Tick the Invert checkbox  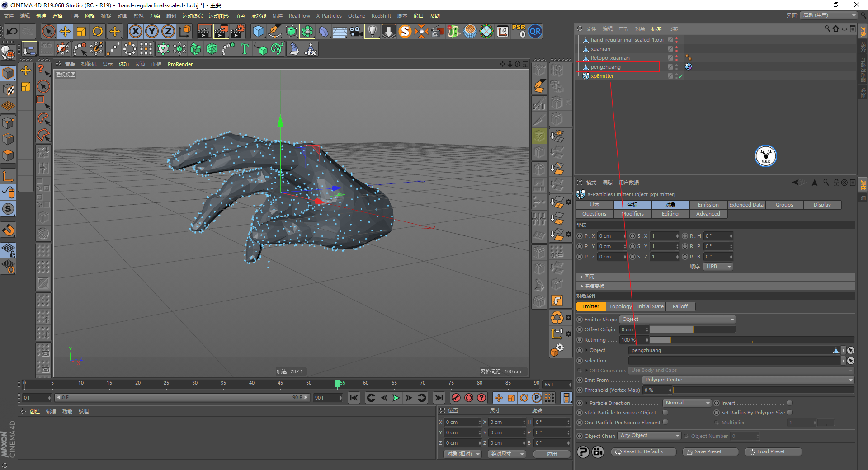click(789, 403)
